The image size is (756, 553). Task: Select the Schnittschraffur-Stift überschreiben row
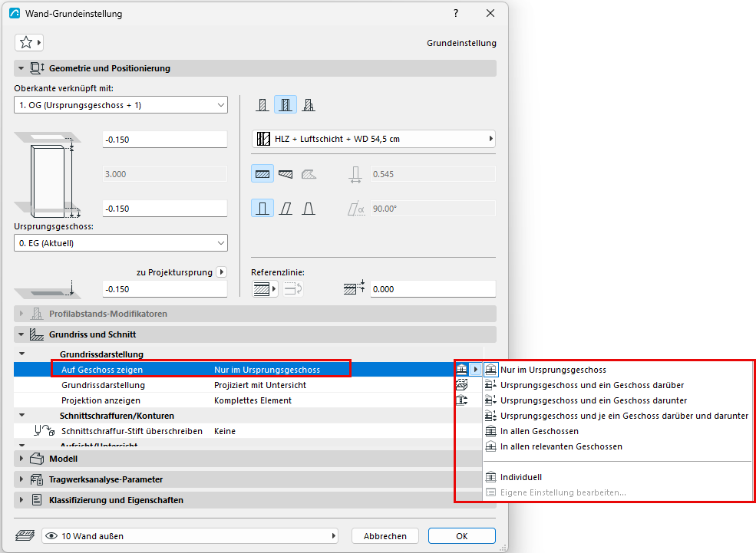[249, 431]
